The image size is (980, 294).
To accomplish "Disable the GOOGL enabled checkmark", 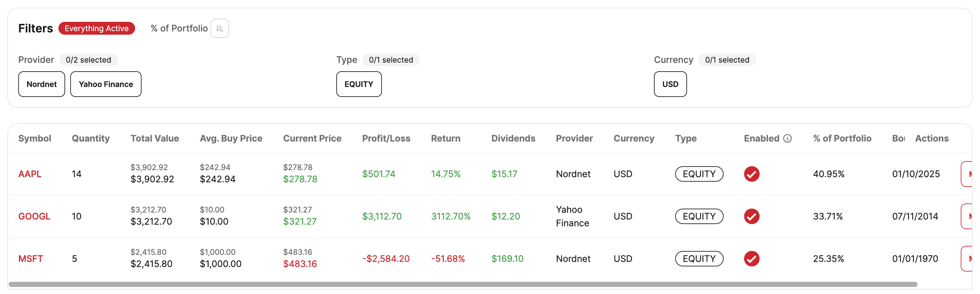I will click(x=751, y=216).
